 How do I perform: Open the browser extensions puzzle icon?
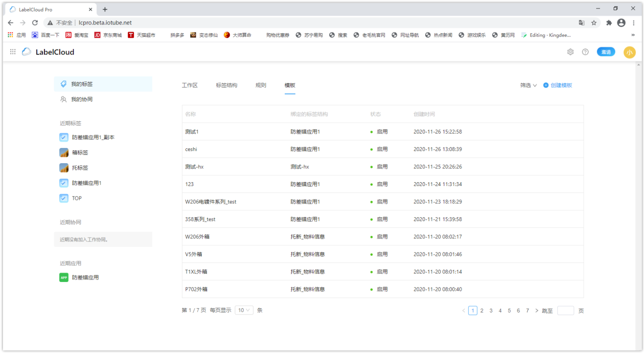(x=609, y=23)
